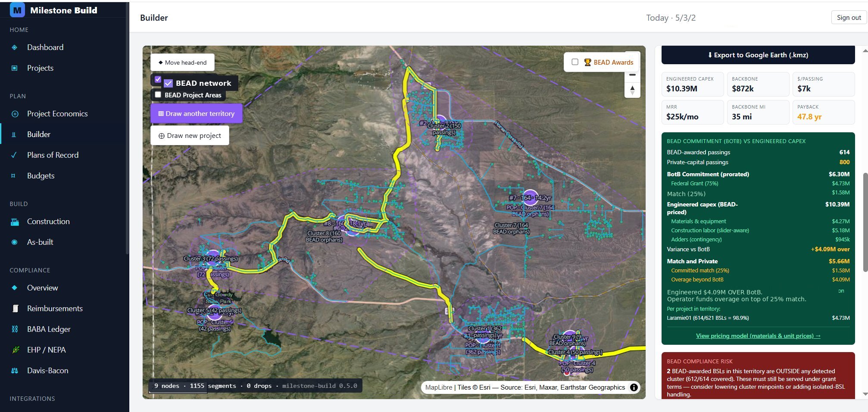The width and height of the screenshot is (868, 412).
Task: Open the Builder page in sidebar
Action: click(39, 134)
